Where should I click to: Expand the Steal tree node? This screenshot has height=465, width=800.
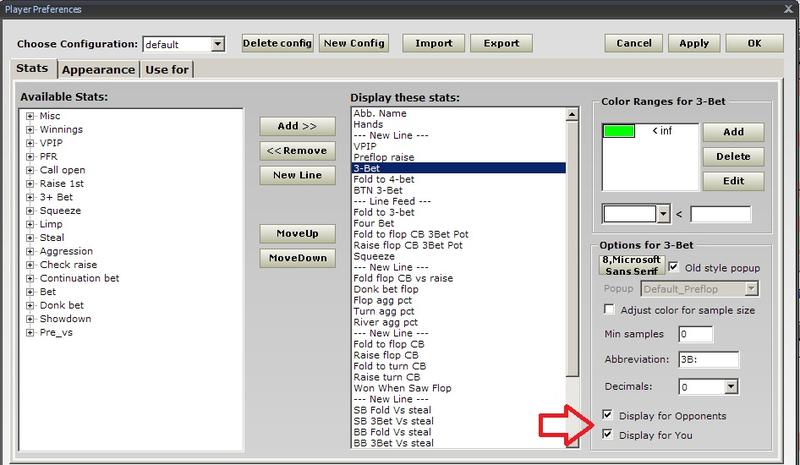[30, 238]
